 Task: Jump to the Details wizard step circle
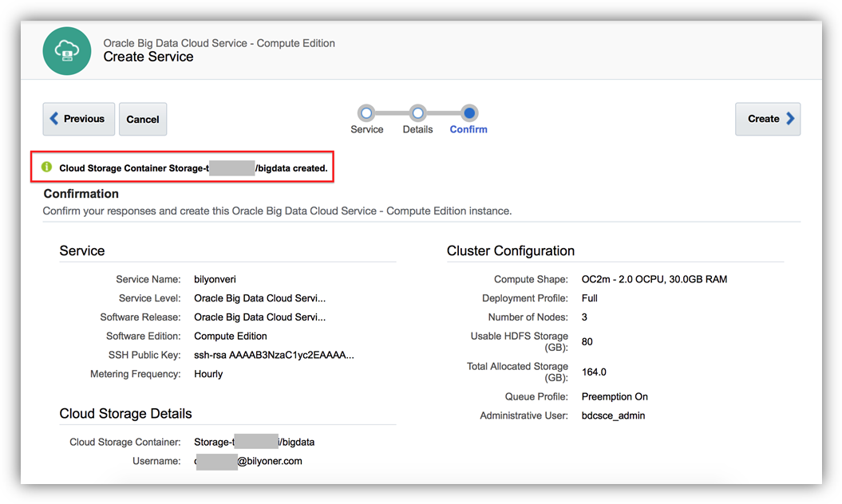click(x=417, y=113)
